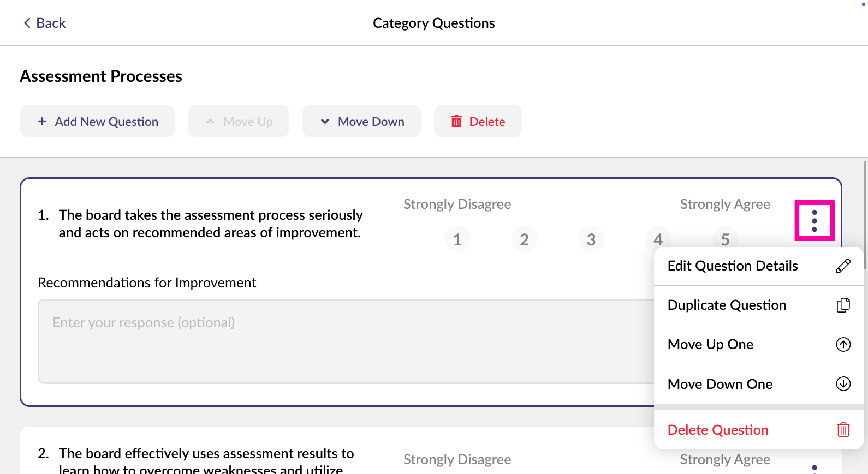Viewport: 868px width, 474px height.
Task: Click the text of question 1 about the board
Action: [x=211, y=224]
